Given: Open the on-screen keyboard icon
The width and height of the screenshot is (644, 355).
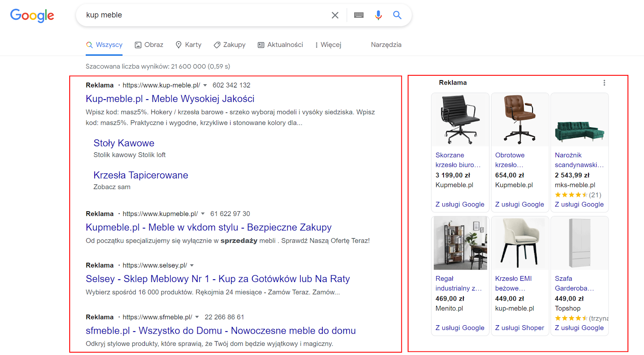Looking at the screenshot, I should 359,15.
